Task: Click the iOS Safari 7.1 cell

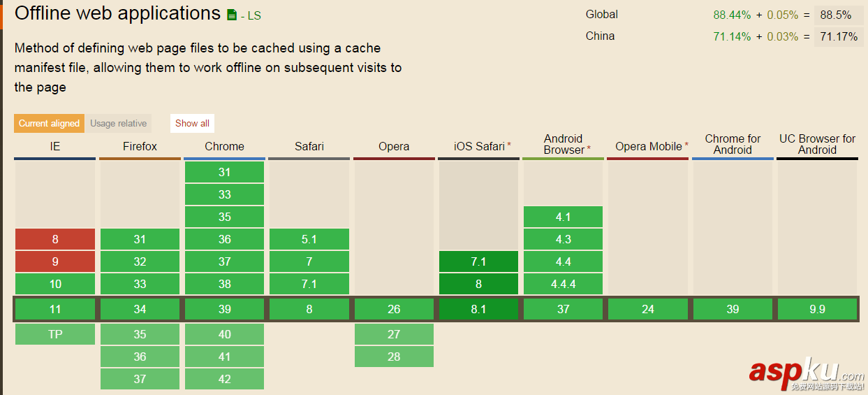Action: 478,261
